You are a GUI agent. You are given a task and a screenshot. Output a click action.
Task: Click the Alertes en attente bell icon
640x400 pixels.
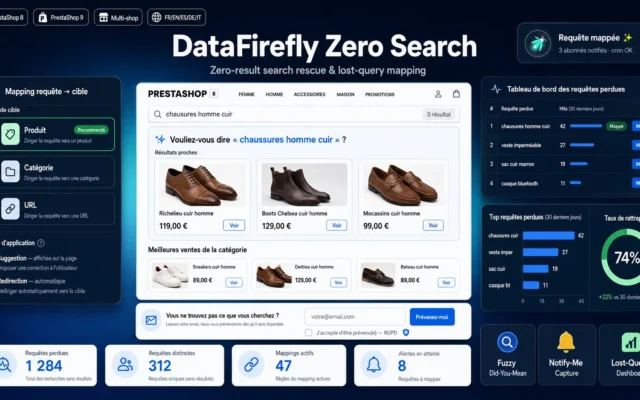(x=373, y=365)
